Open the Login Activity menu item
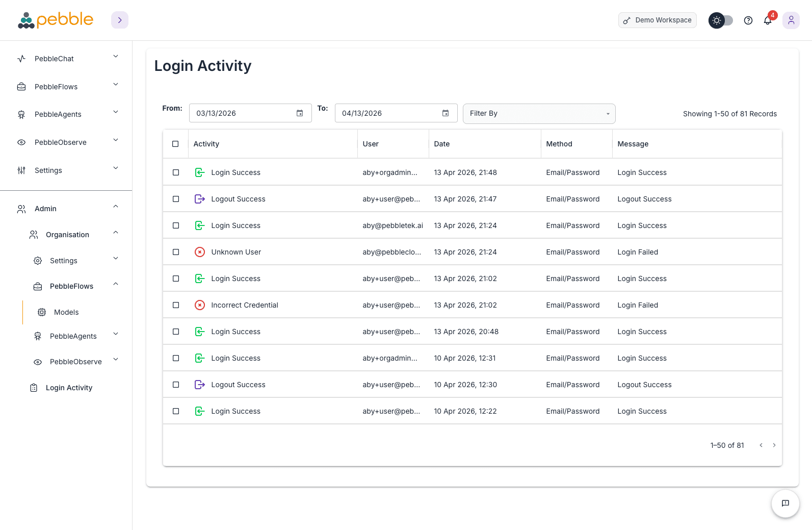This screenshot has width=812, height=530. (69, 388)
